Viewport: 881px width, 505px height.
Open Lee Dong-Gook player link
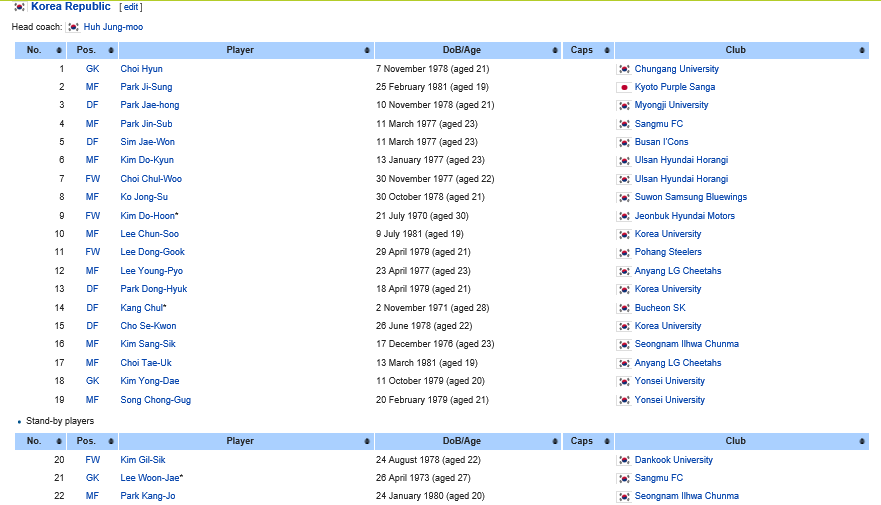152,253
